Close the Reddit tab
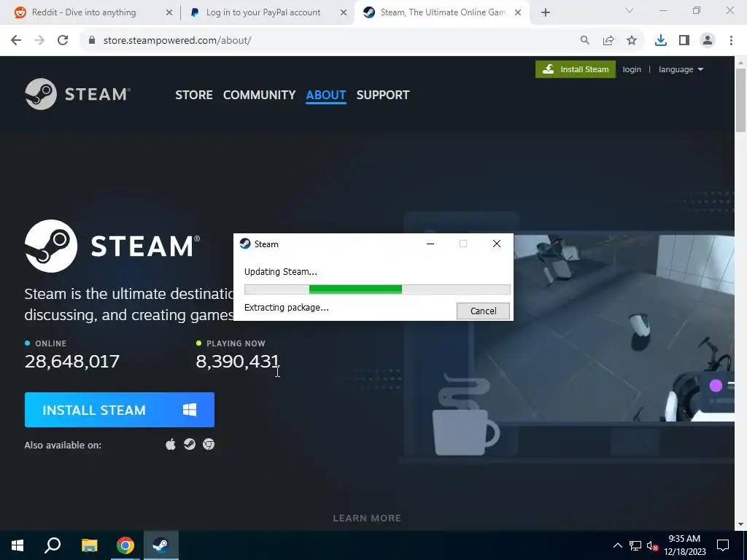The image size is (747, 560). coord(169,13)
